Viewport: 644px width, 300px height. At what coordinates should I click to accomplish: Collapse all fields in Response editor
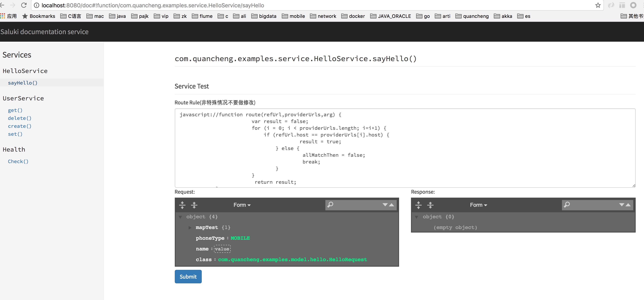click(430, 205)
